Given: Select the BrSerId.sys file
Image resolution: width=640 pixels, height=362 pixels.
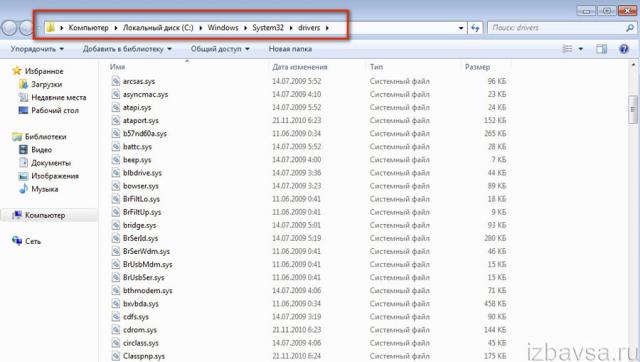Looking at the screenshot, I should (140, 238).
